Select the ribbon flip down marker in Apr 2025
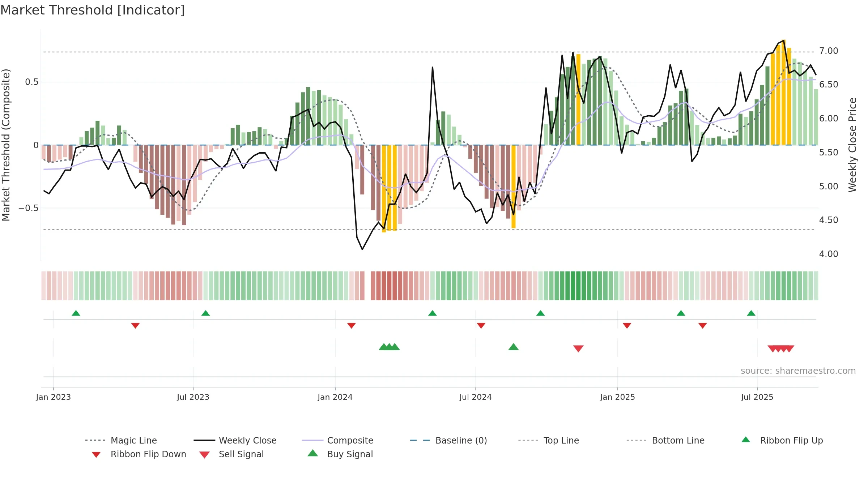 coord(703,326)
